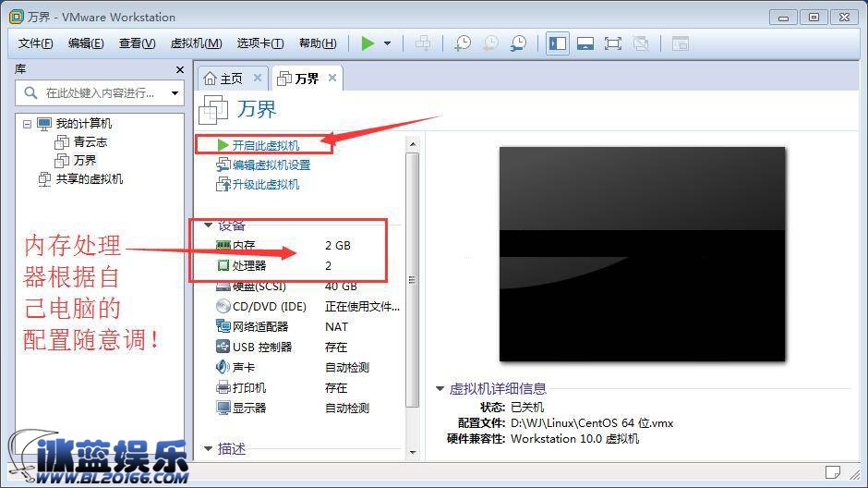The width and height of the screenshot is (868, 488).
Task: Click the status bar message log icon
Action: point(832,472)
